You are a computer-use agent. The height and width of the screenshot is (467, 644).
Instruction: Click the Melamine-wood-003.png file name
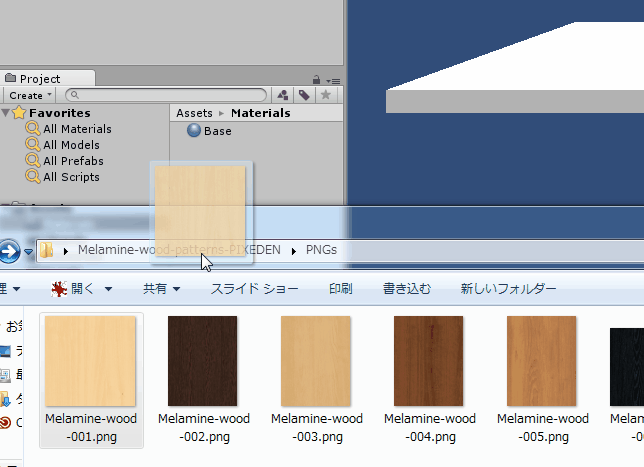317,428
